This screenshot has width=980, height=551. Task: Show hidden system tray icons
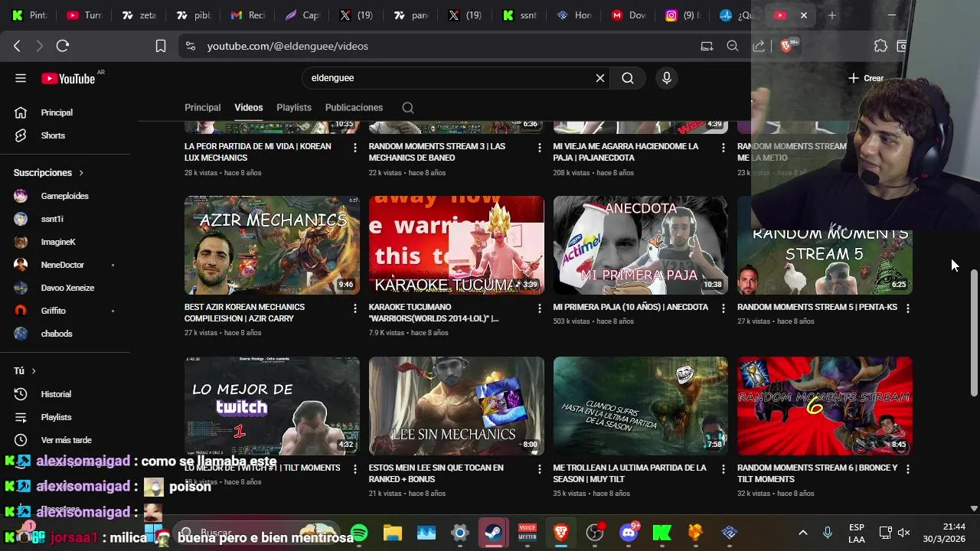click(803, 533)
